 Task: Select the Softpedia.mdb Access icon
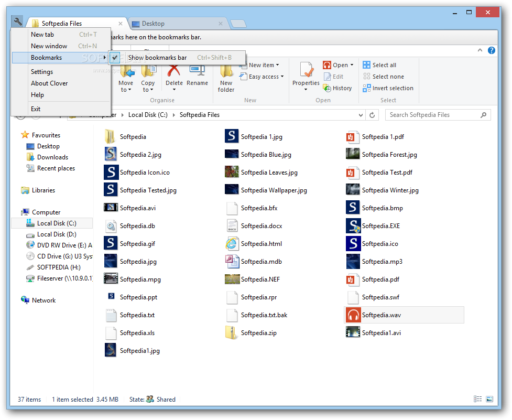[x=232, y=261]
